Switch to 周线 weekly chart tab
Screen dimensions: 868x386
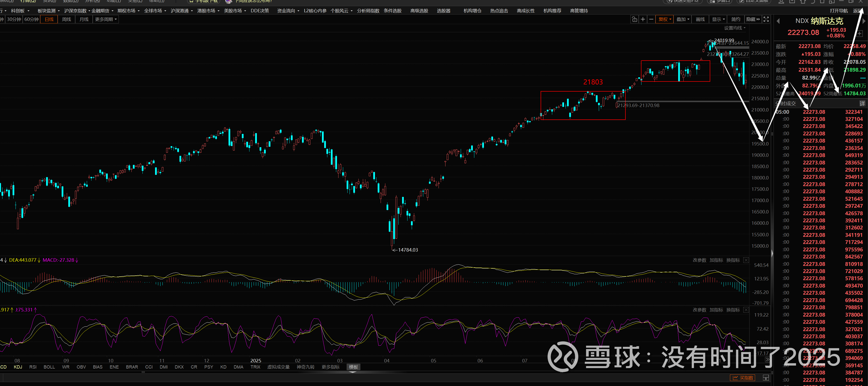click(x=66, y=19)
